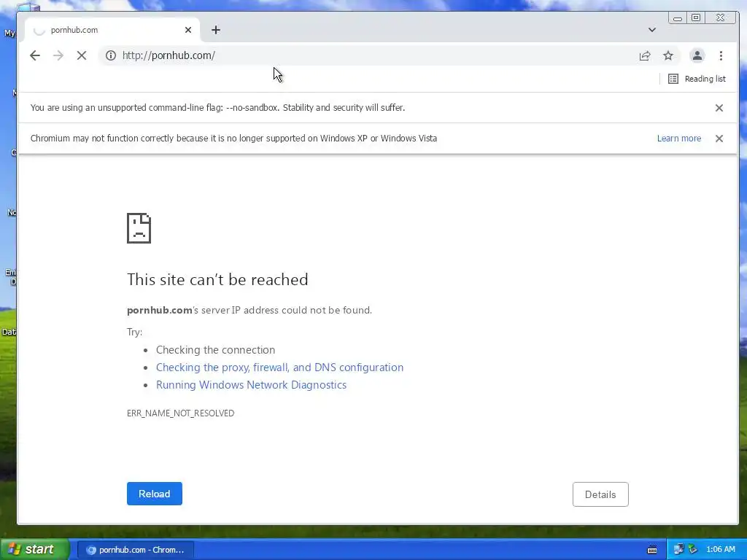Close the pornhub.com tab

188,30
